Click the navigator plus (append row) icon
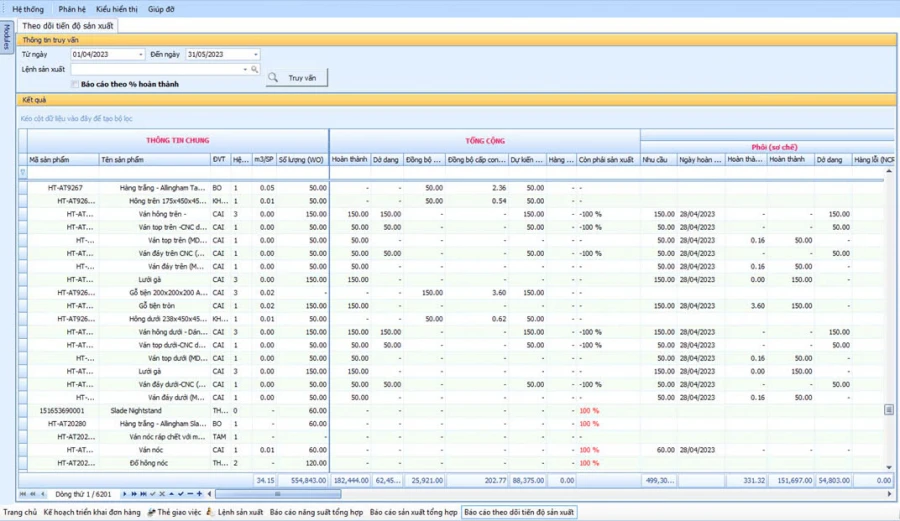The image size is (900, 521). point(199,493)
